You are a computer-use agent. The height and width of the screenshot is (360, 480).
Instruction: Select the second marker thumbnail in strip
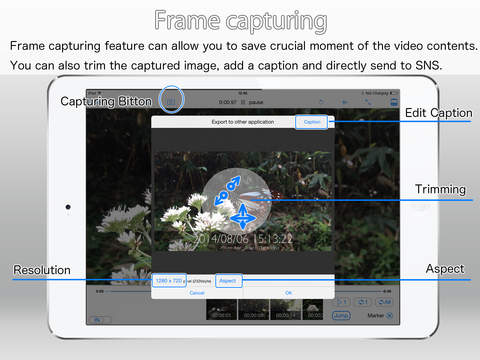253,310
